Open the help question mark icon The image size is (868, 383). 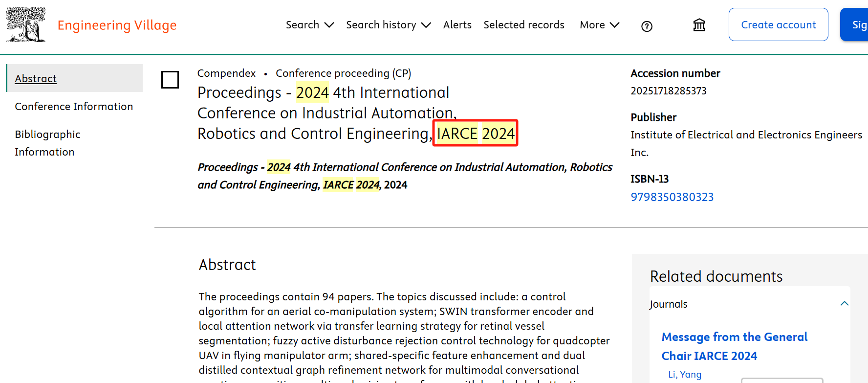pyautogui.click(x=647, y=26)
